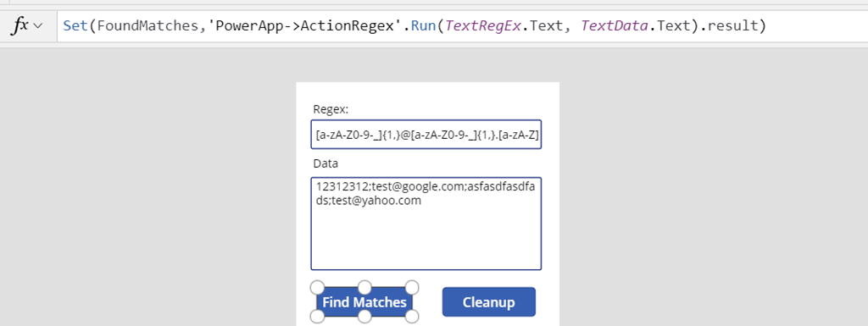This screenshot has width=868, height=326.
Task: Click the Find Matches button
Action: click(x=364, y=302)
